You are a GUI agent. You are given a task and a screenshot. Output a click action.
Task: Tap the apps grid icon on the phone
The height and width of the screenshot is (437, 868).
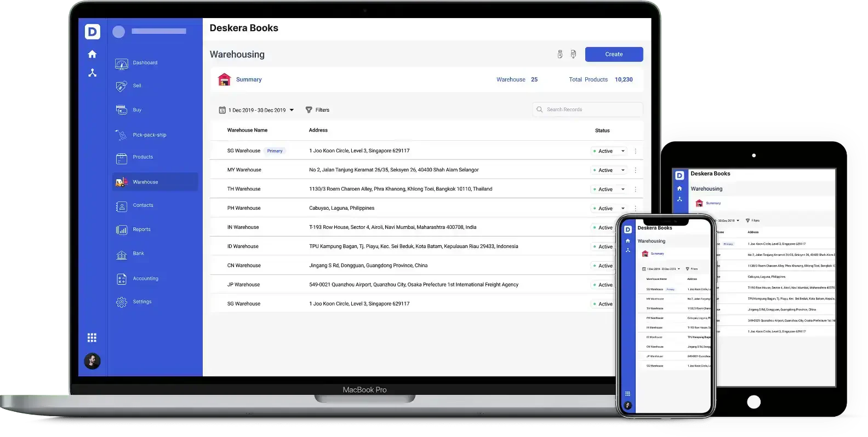pyautogui.click(x=628, y=394)
